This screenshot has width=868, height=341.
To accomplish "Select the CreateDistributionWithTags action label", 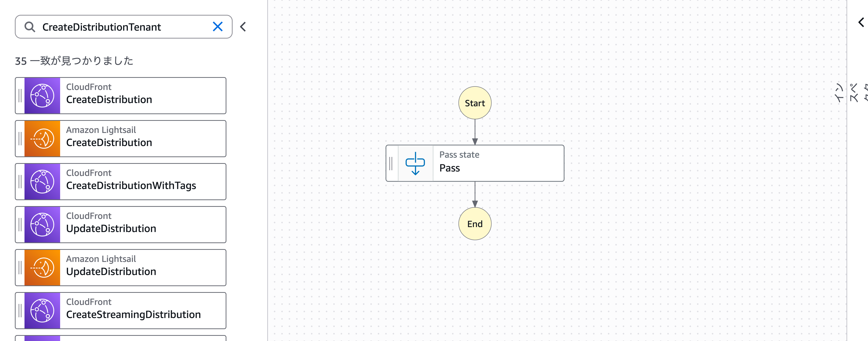I will click(131, 186).
